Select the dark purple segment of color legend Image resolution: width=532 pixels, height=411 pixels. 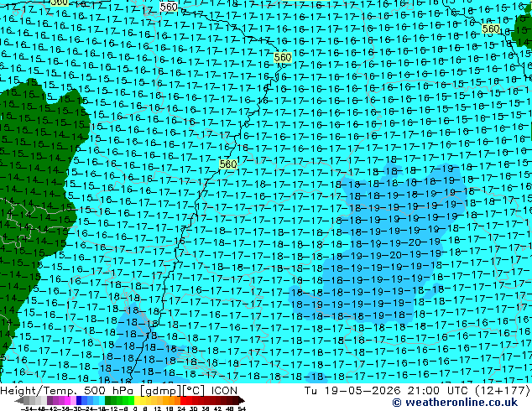pyautogui.click(x=50, y=401)
